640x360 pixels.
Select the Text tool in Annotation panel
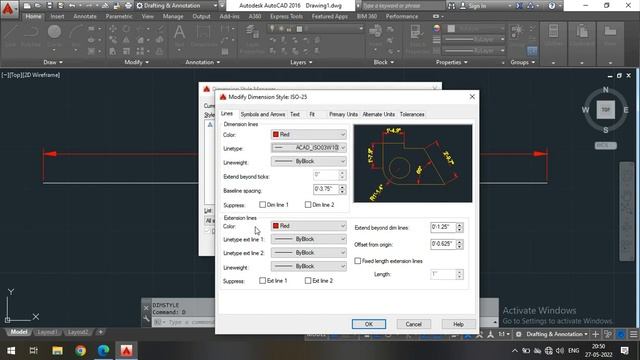(179, 36)
